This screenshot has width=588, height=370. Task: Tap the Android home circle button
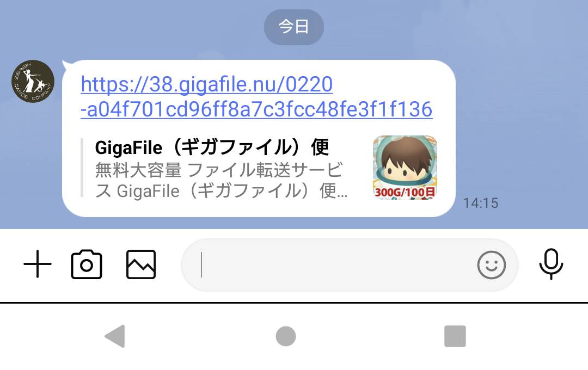click(286, 336)
